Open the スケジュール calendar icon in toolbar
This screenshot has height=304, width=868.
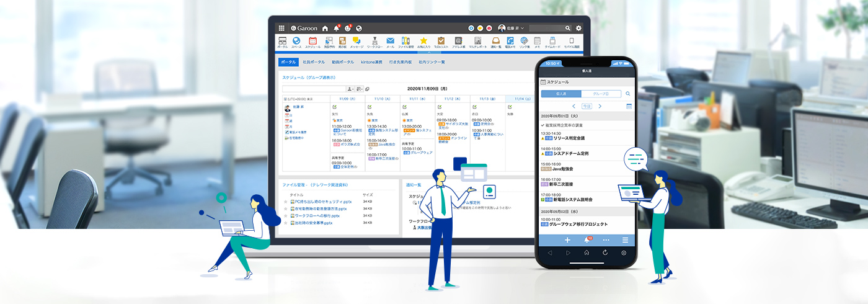click(x=312, y=42)
